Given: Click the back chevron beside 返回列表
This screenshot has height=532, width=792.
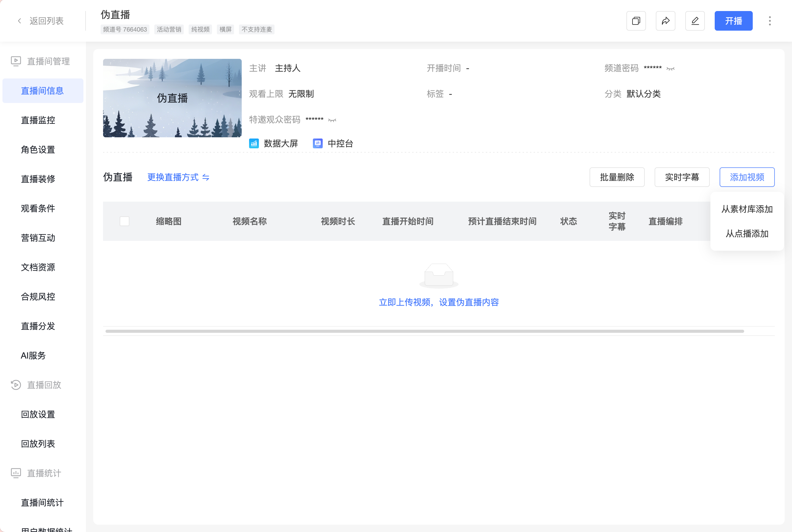Looking at the screenshot, I should [x=19, y=21].
